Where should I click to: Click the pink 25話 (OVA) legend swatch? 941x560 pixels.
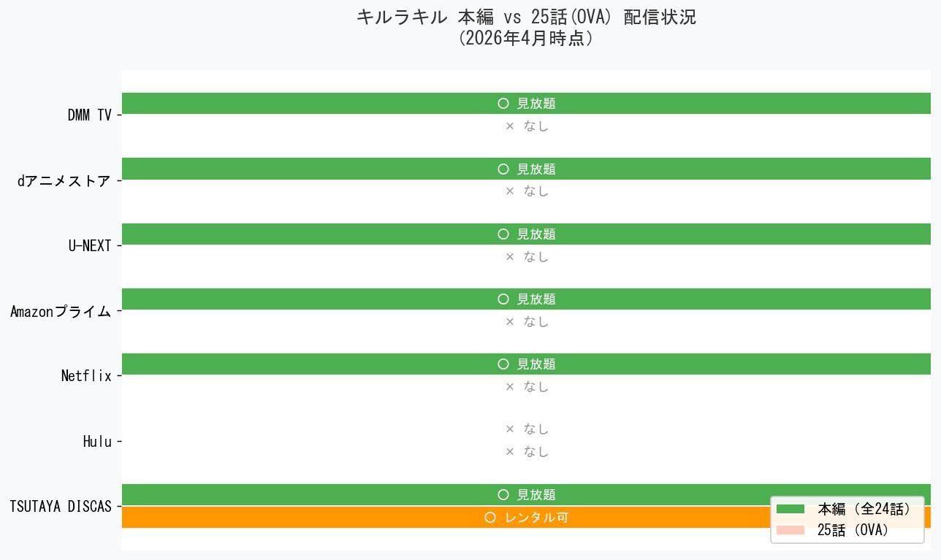pos(790,530)
